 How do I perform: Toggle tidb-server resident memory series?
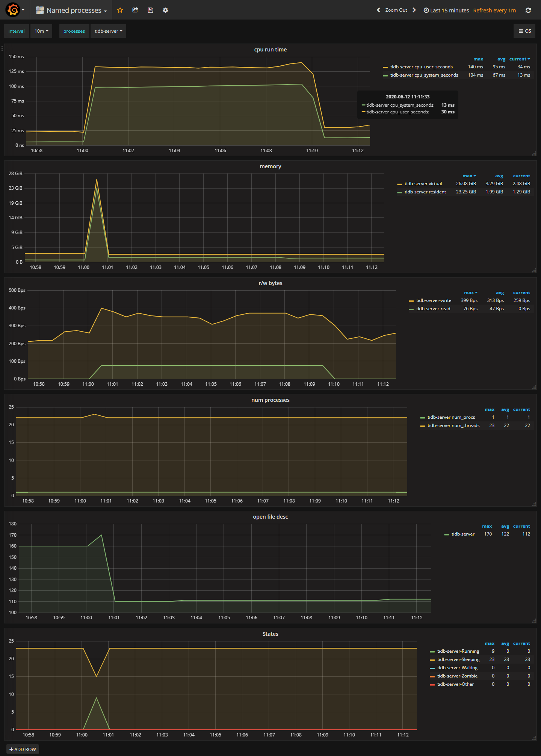[425, 192]
